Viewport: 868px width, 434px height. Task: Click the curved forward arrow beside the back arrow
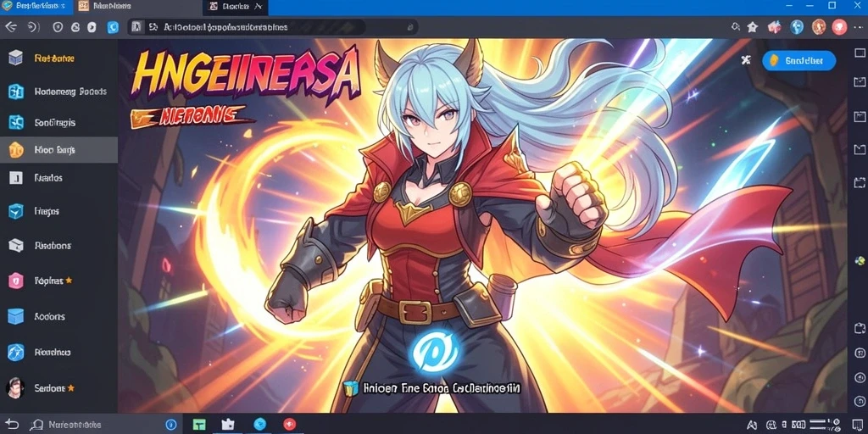[33, 27]
